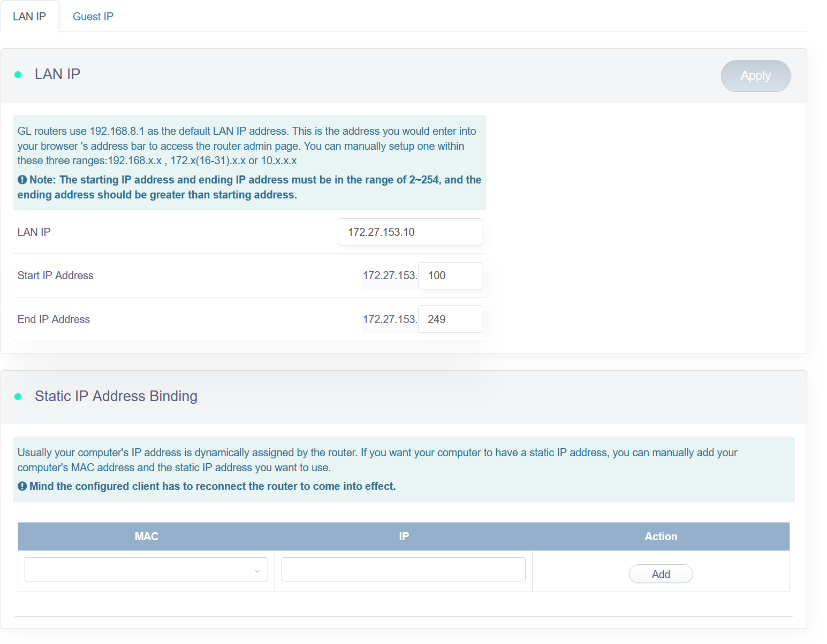Click the Add button in the Action column
827x644 pixels.
pos(661,573)
